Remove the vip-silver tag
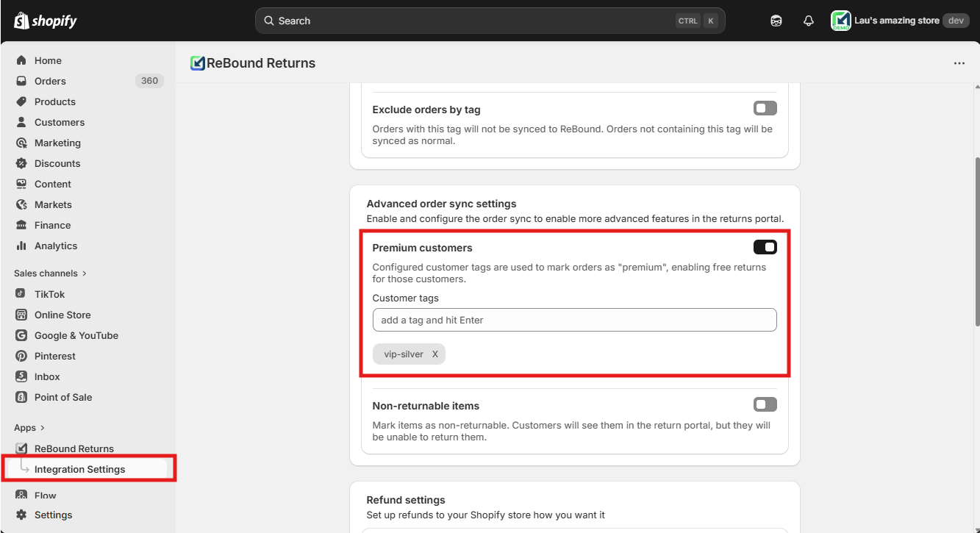980x533 pixels. pyautogui.click(x=434, y=354)
